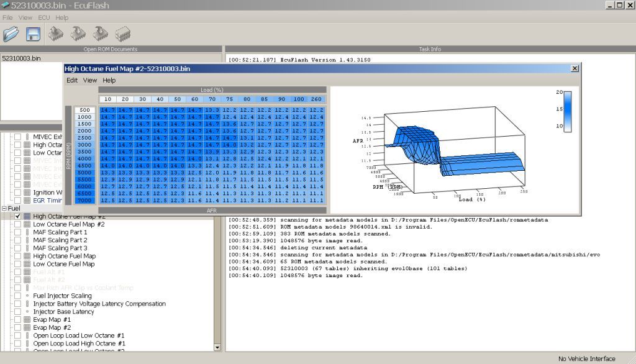Click the grid icon beside Low Octane Fuel Map #2
The image size is (636, 364).
tap(27, 224)
